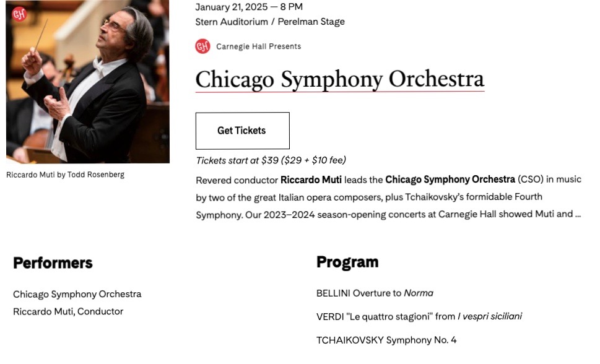
Task: Click bold Riccardo Muti in the description
Action: click(311, 180)
